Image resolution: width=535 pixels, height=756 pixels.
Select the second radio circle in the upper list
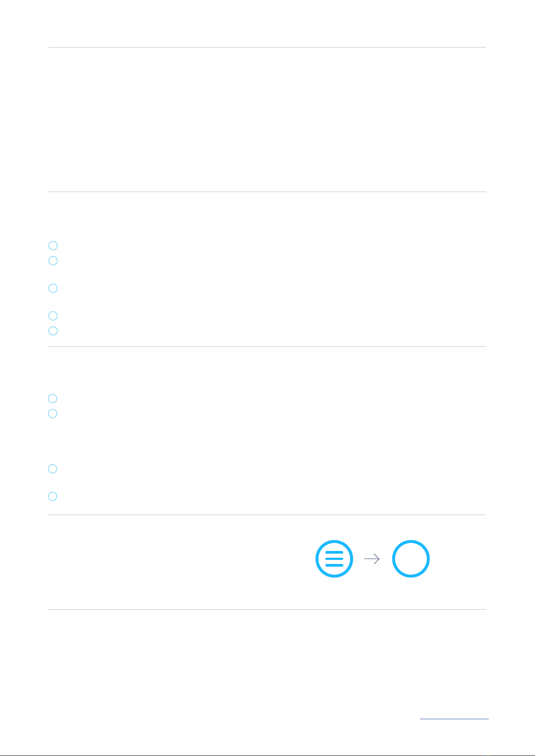point(53,261)
